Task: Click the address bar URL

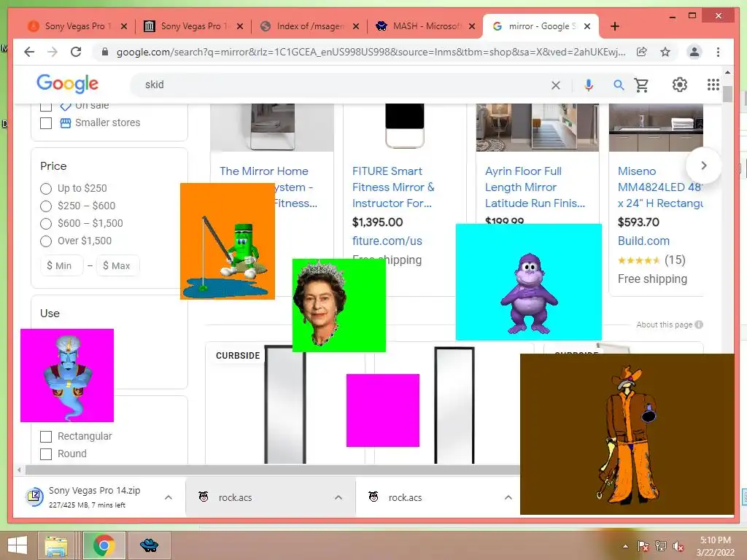Action: 371,52
